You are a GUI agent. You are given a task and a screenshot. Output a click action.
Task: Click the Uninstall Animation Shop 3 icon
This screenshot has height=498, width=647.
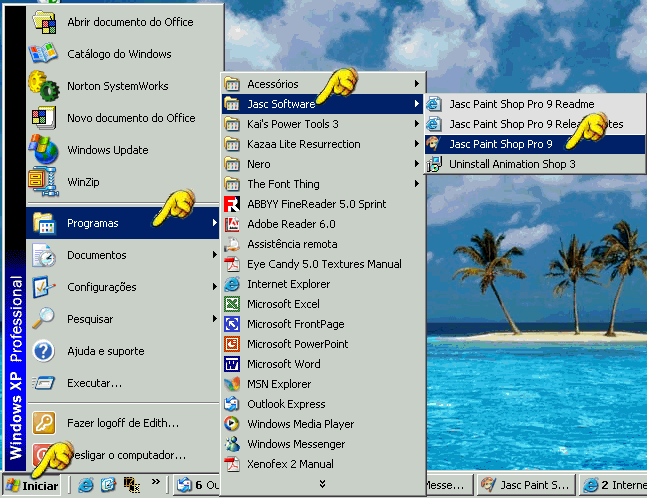pos(434,164)
